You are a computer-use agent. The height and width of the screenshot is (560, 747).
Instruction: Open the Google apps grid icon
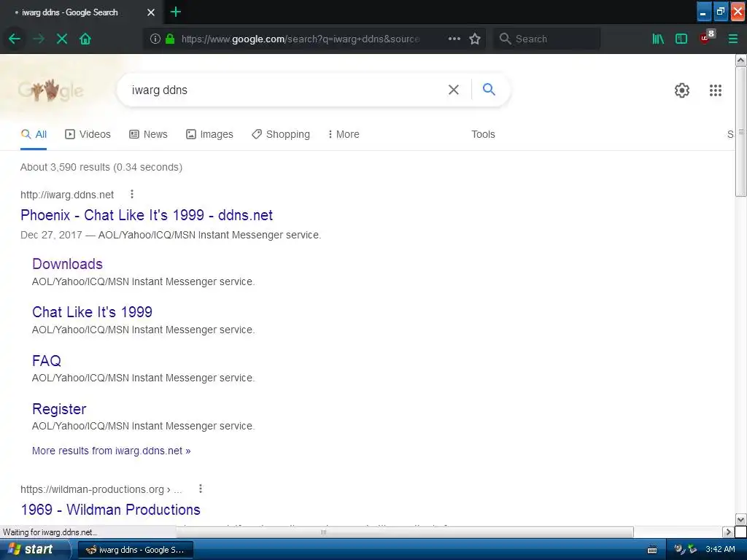pos(715,90)
